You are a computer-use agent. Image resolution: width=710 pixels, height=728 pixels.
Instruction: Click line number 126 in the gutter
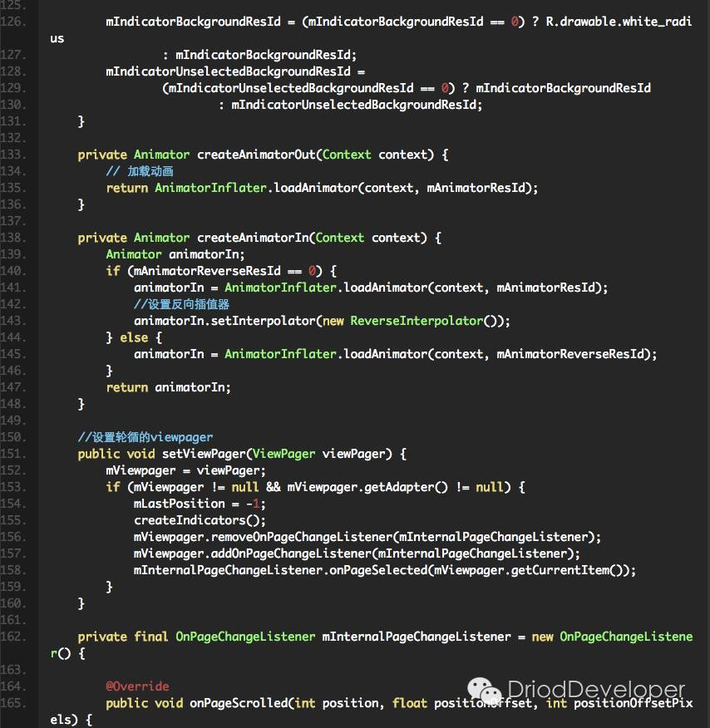click(x=13, y=22)
